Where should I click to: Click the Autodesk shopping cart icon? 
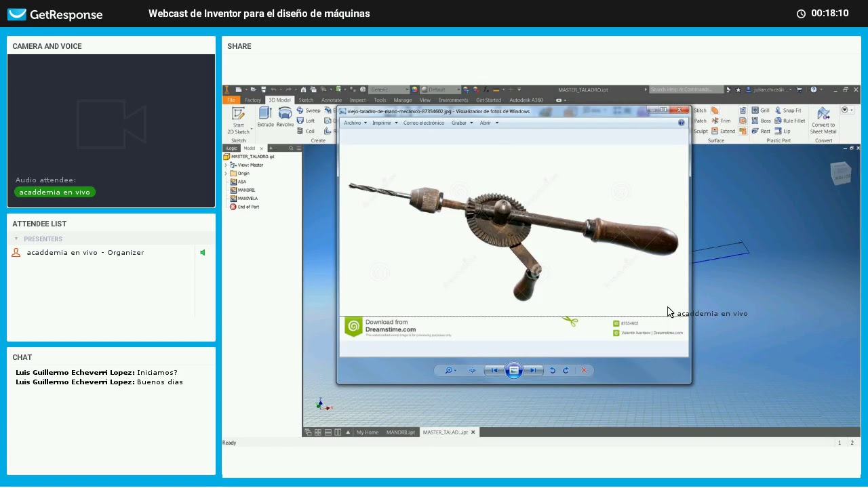click(x=799, y=89)
